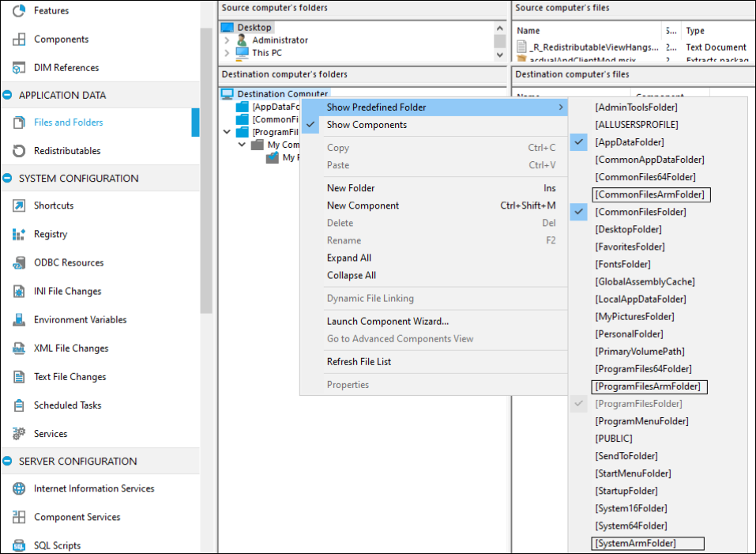
Task: Select the ODBC Resources icon
Action: coord(19,262)
